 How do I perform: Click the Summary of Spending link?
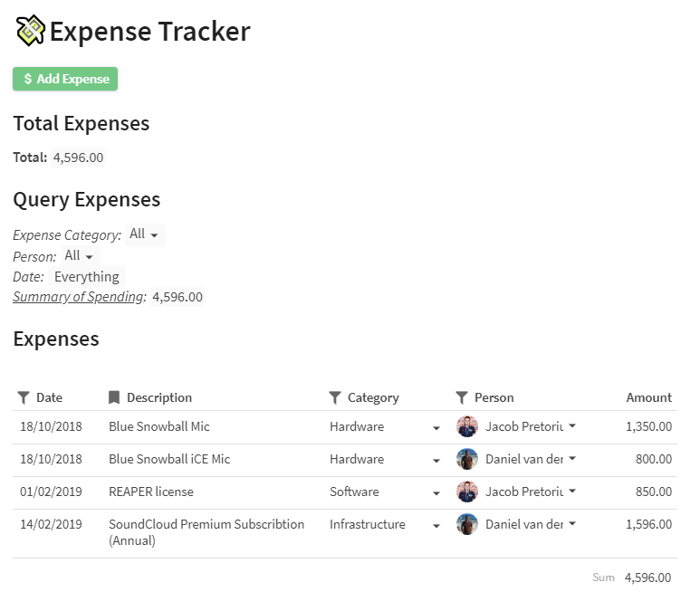79,297
